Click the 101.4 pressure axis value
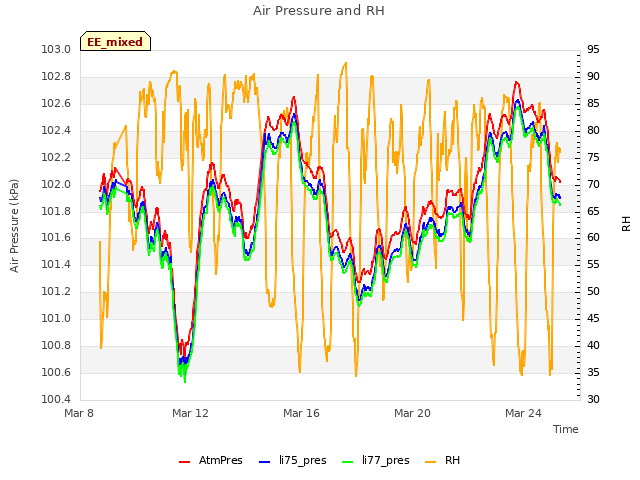 56,264
